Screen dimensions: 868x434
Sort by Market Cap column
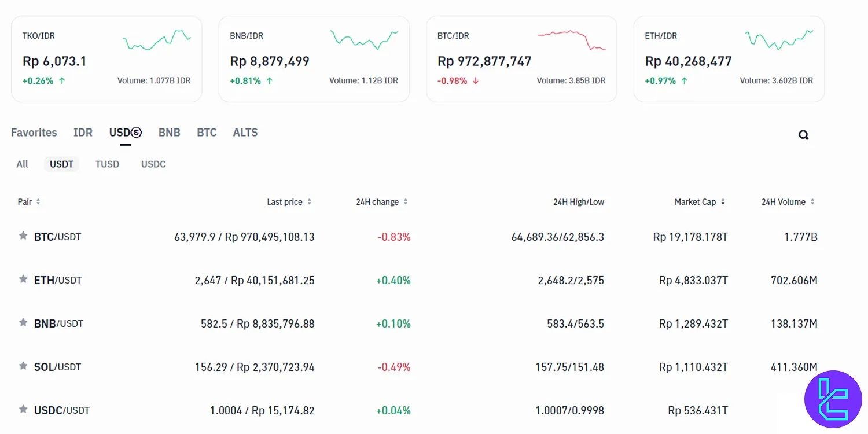point(700,202)
